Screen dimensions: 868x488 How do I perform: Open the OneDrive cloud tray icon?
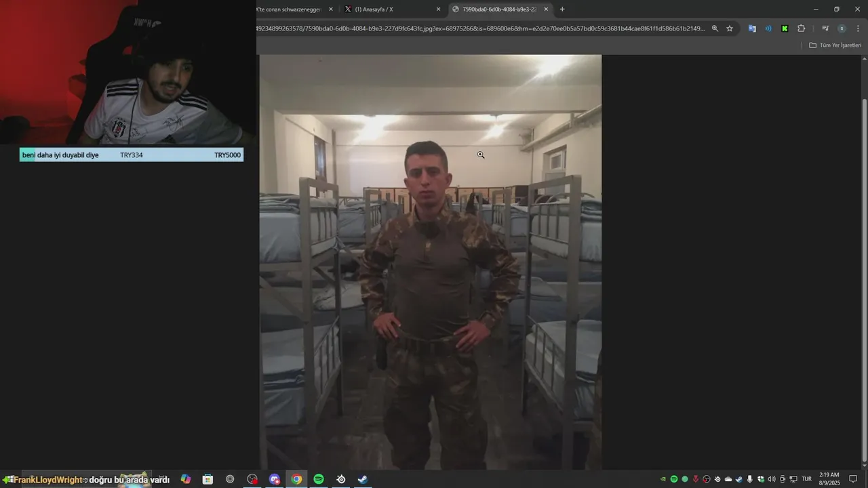click(728, 479)
